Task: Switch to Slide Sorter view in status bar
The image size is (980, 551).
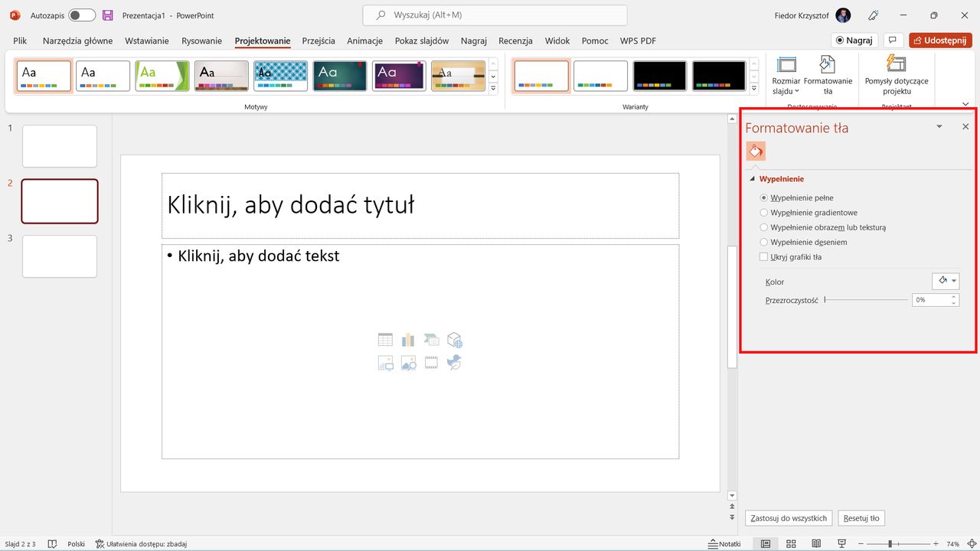Action: pos(791,543)
